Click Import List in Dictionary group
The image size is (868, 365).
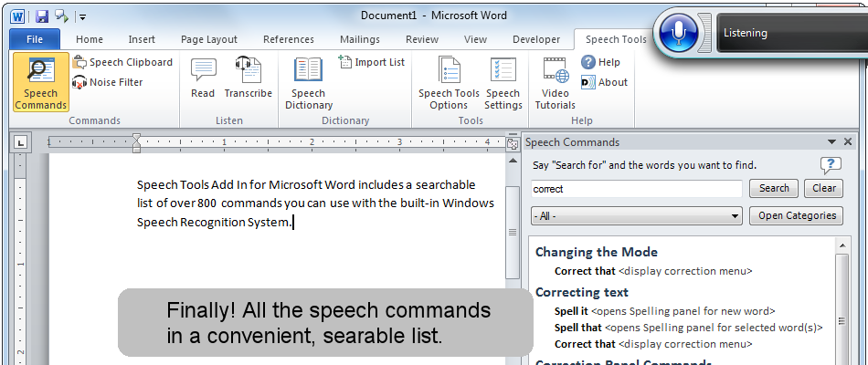click(372, 62)
